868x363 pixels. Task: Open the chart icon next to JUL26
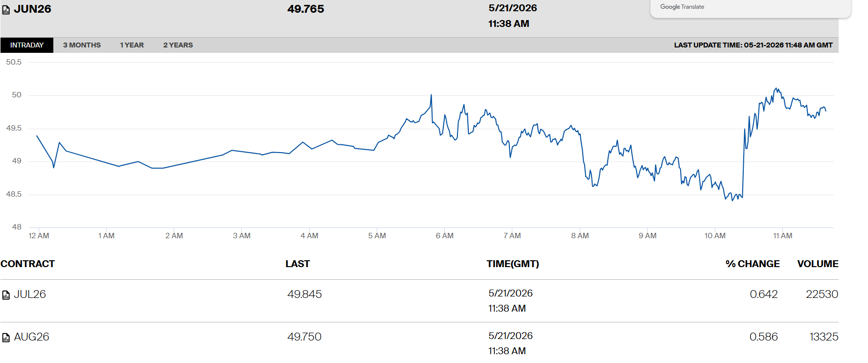6,295
